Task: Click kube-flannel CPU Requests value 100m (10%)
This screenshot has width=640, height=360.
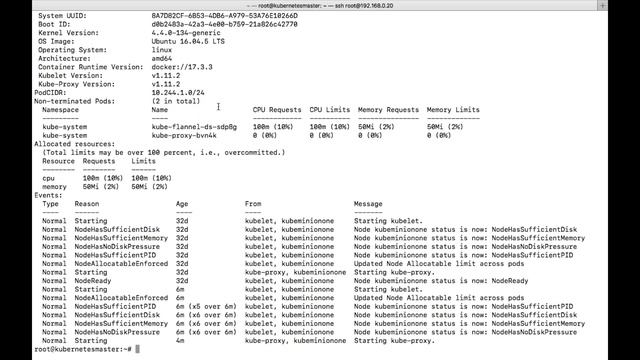Action: click(273, 127)
